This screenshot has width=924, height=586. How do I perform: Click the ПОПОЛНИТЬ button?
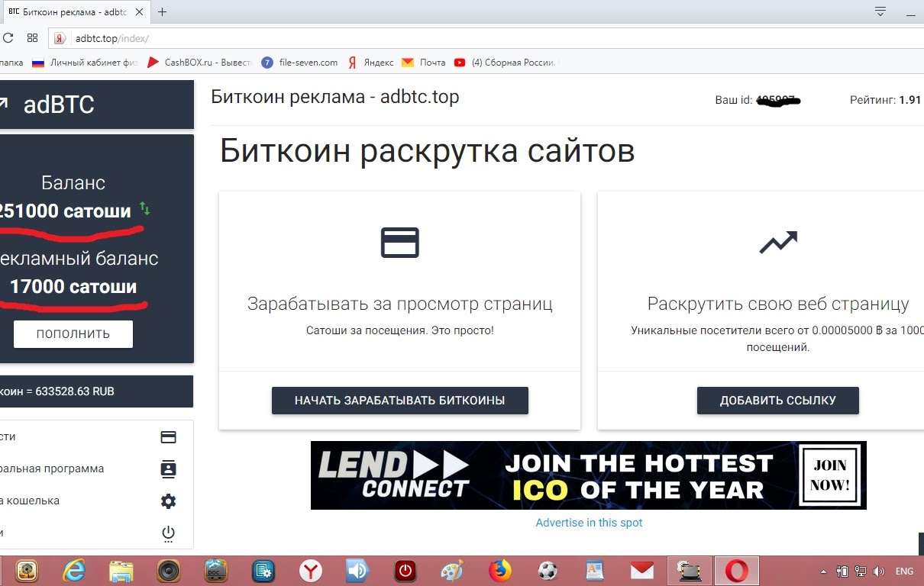point(73,334)
